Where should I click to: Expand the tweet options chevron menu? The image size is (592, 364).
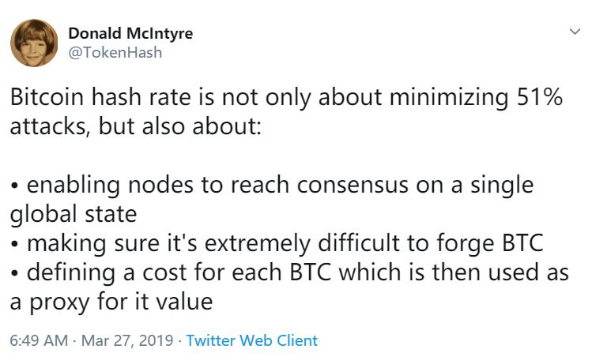(575, 32)
